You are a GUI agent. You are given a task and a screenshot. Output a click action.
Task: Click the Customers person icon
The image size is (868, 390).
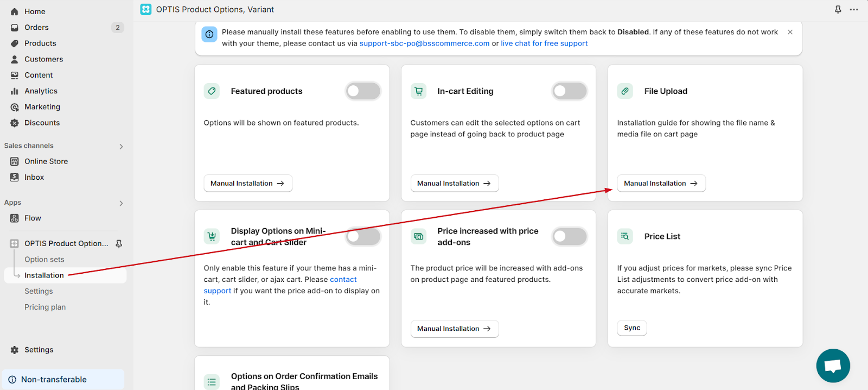pyautogui.click(x=15, y=59)
